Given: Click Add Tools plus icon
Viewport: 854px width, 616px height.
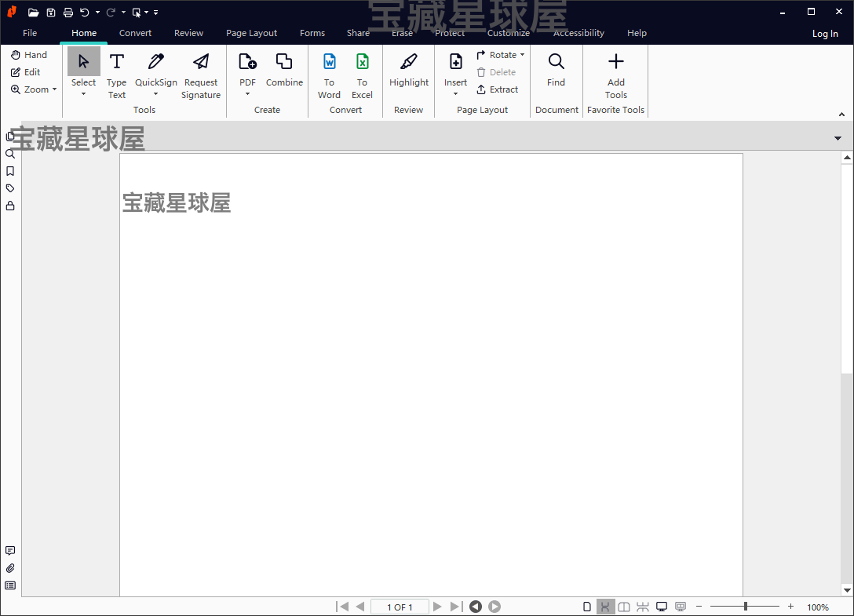Looking at the screenshot, I should (616, 61).
